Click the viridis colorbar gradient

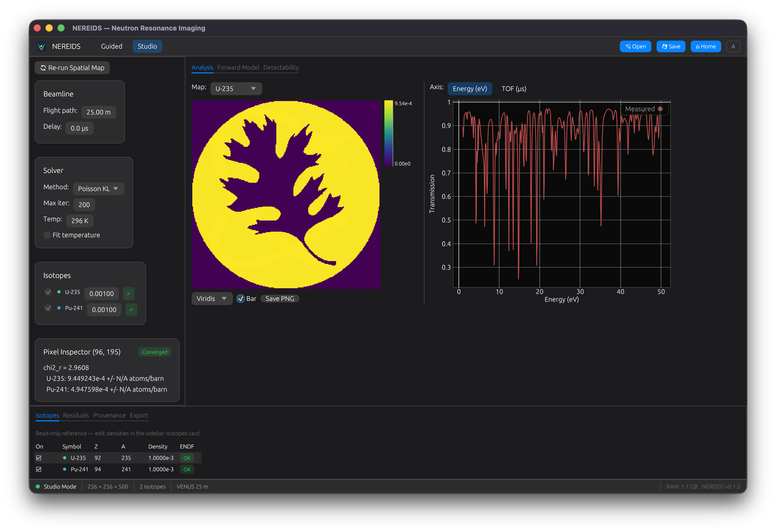pos(388,134)
